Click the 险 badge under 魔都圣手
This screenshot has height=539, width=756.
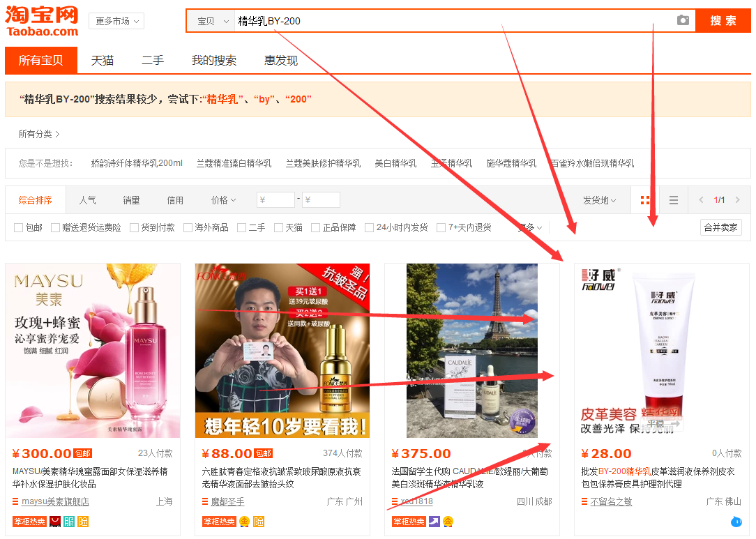click(x=259, y=522)
